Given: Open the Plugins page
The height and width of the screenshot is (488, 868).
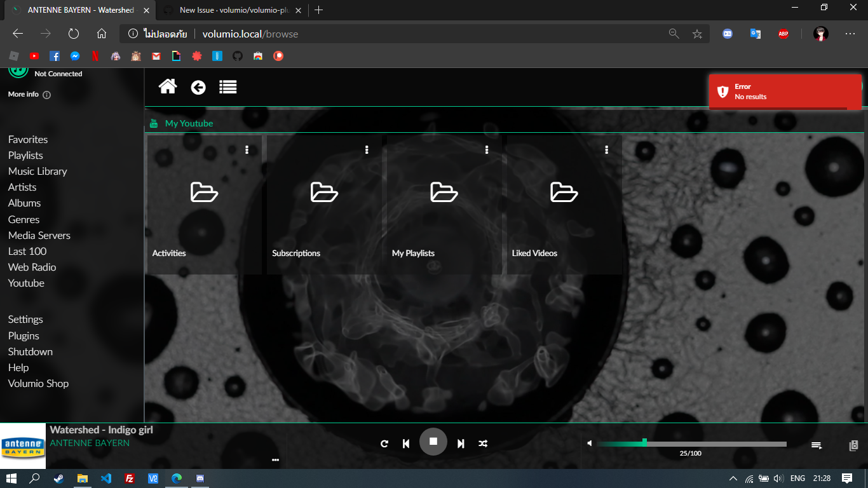Looking at the screenshot, I should (23, 335).
